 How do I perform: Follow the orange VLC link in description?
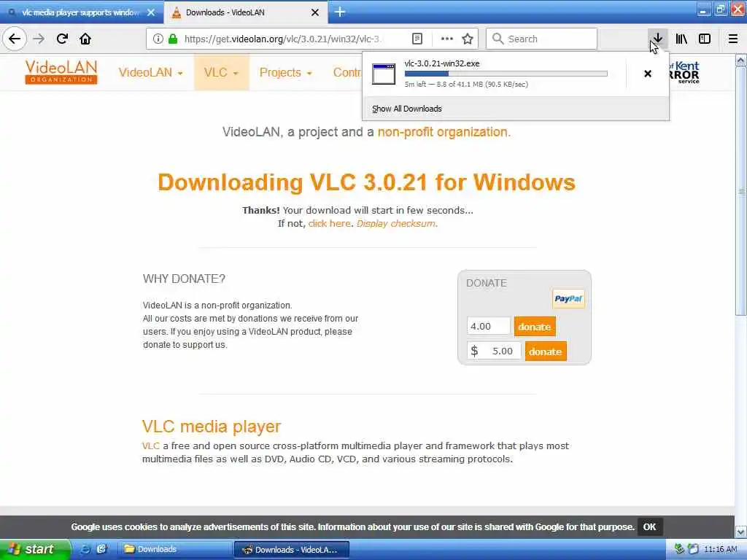click(x=150, y=446)
